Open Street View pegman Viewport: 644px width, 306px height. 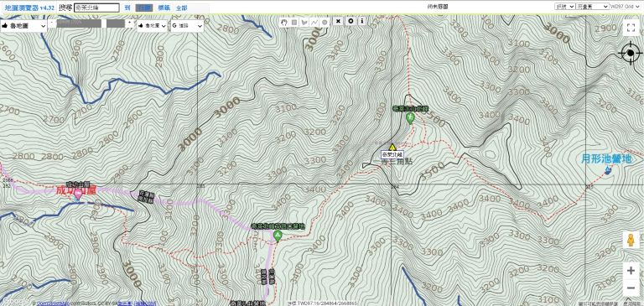[631, 240]
